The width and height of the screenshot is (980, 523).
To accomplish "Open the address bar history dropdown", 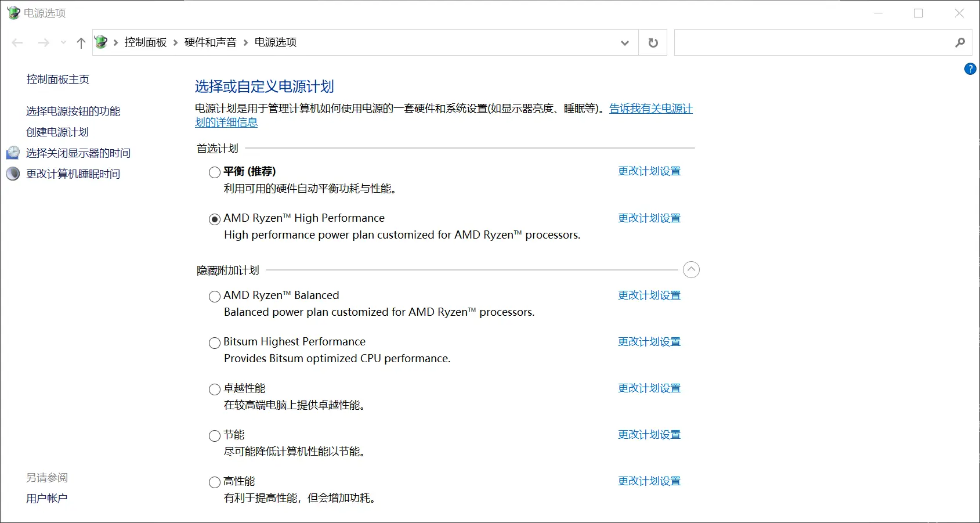I will 624,42.
